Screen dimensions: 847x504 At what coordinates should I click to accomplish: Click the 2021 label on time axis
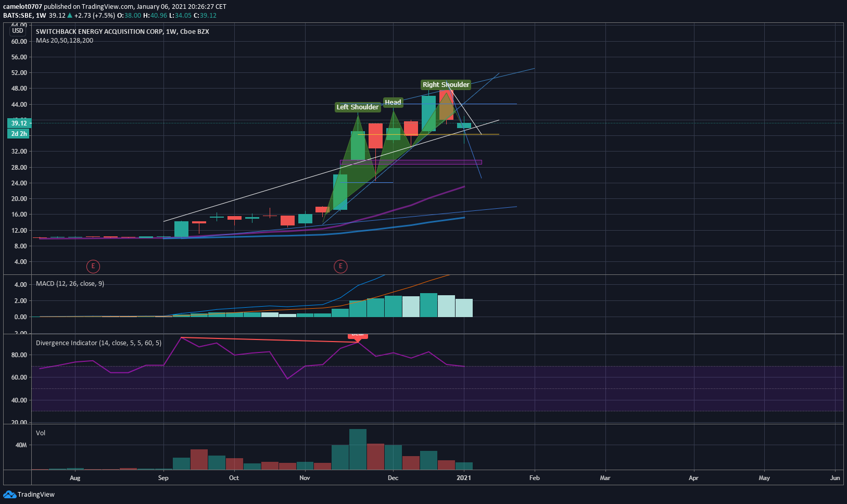[464, 478]
